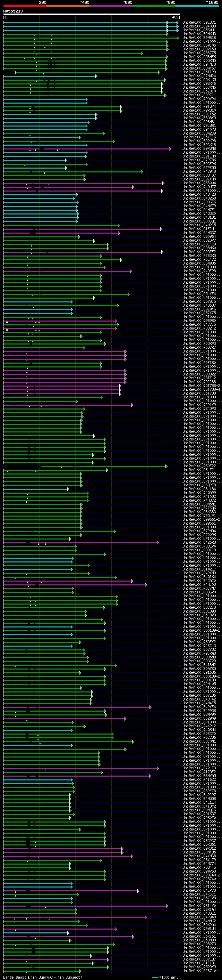This screenshot has width=222, height=980.
Task: Select the UniRef100_B9RQN8 label
Action: coord(199,149)
